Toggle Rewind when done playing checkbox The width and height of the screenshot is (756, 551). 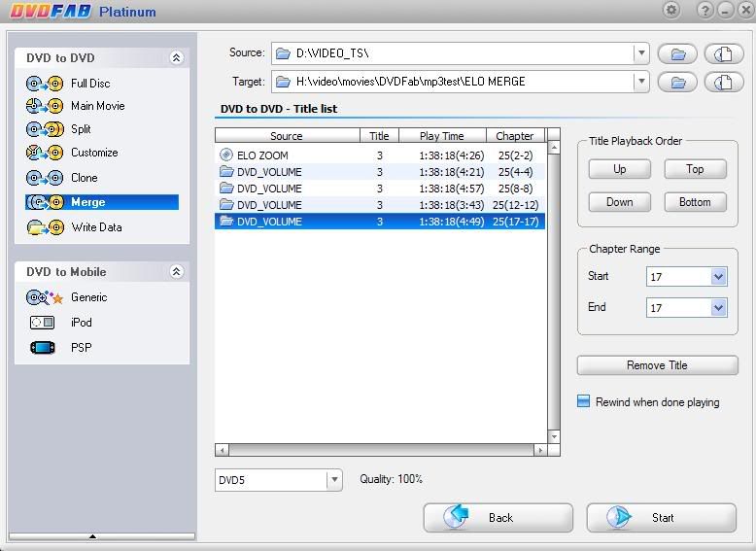point(583,401)
